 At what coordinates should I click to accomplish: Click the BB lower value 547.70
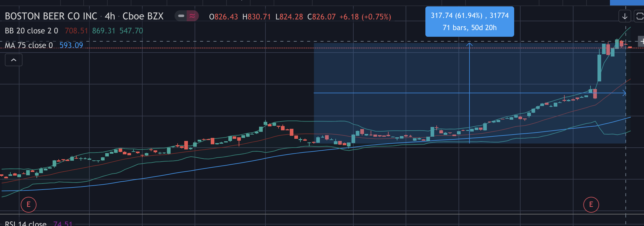click(x=131, y=31)
